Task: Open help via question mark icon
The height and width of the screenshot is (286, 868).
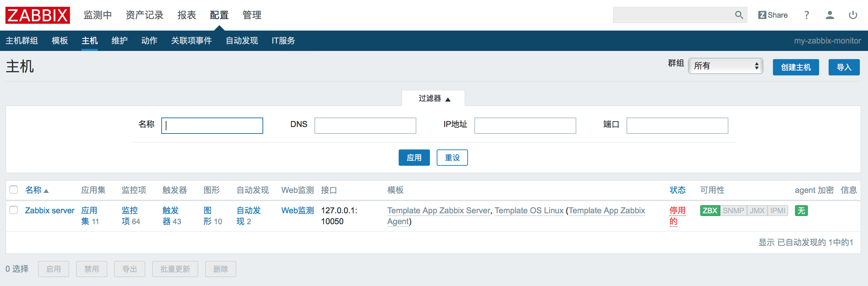Action: click(x=807, y=15)
